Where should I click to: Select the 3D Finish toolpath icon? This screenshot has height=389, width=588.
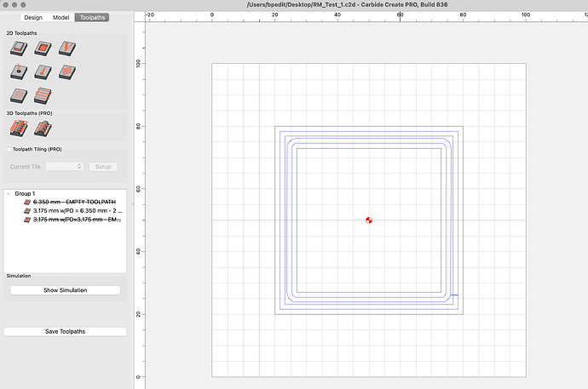[x=43, y=129]
